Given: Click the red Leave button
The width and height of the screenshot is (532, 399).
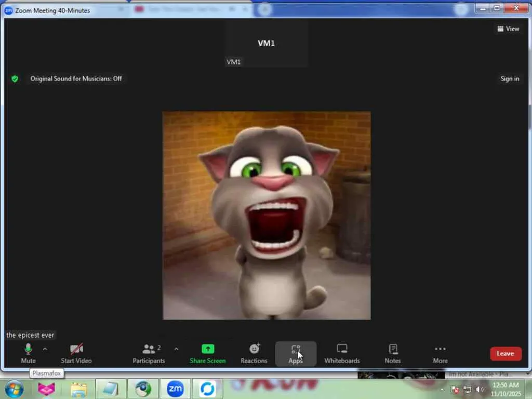Looking at the screenshot, I should [506, 353].
